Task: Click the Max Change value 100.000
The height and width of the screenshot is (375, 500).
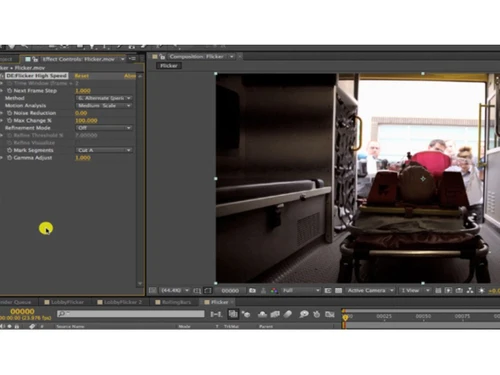Action: 86,120
